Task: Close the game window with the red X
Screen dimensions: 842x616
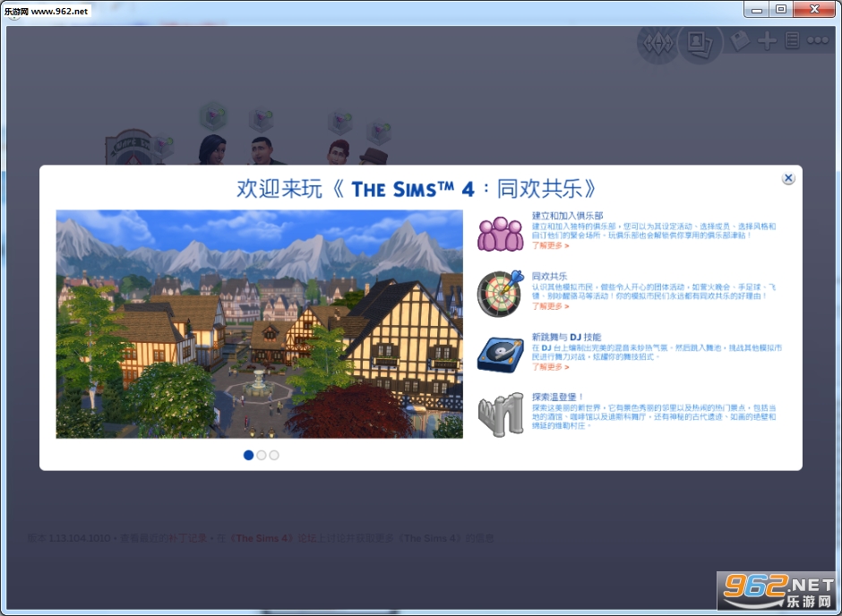Action: (x=814, y=9)
